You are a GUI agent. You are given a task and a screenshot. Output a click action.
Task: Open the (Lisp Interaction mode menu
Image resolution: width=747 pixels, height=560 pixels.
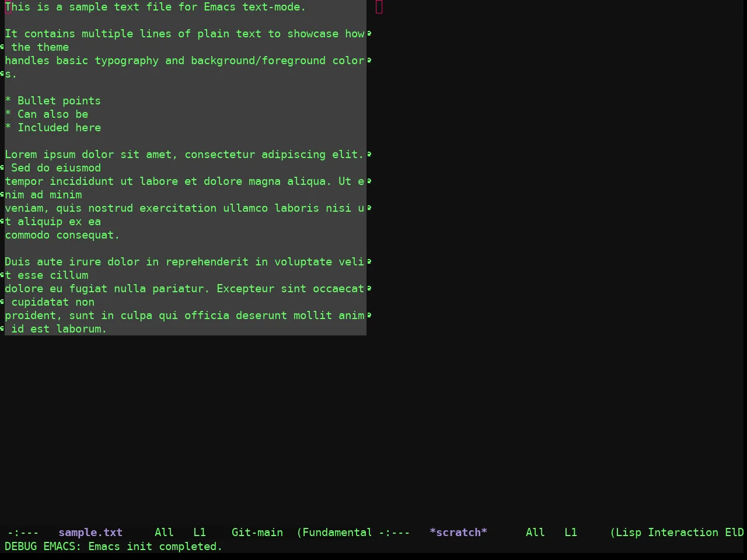(664, 533)
